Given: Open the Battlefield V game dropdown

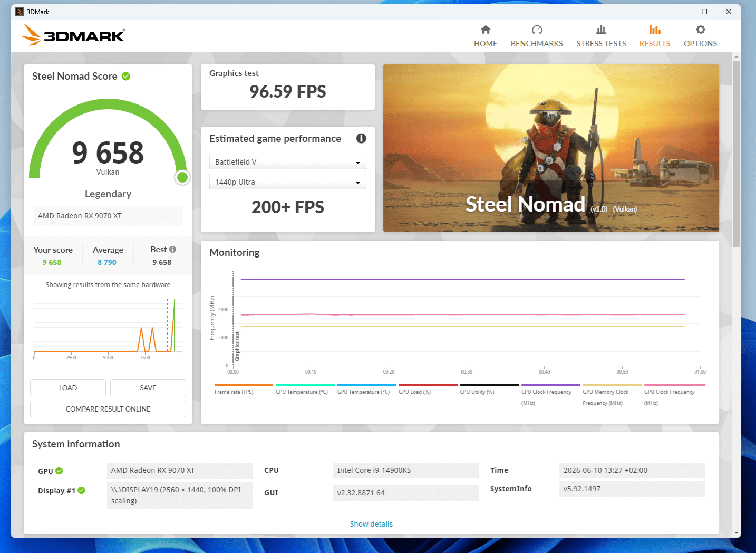Looking at the screenshot, I should click(x=288, y=162).
